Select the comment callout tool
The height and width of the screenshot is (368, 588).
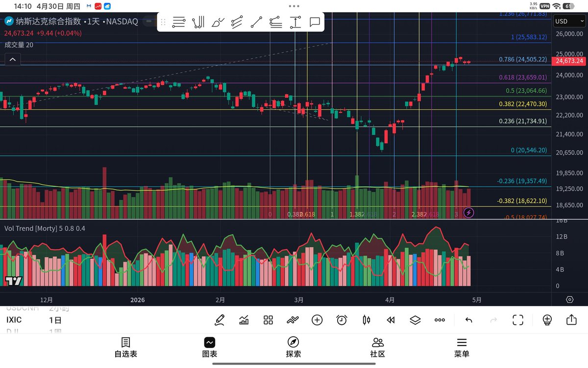coord(315,22)
